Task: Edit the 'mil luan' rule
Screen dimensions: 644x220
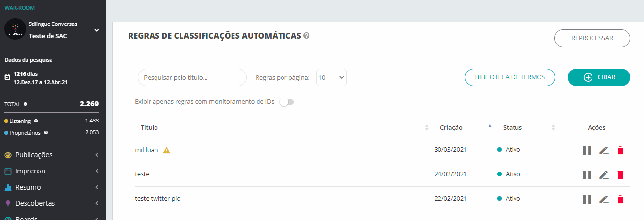Action: 604,150
